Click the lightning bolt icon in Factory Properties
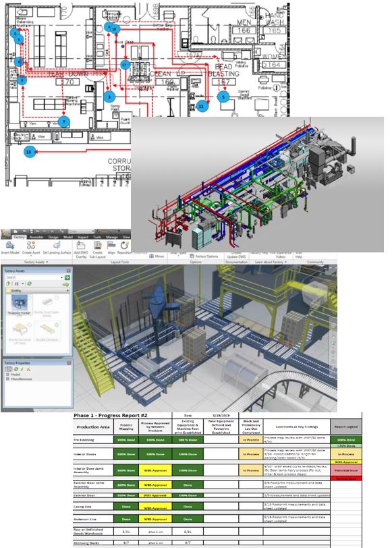This screenshot has width=392, height=548. [22, 369]
